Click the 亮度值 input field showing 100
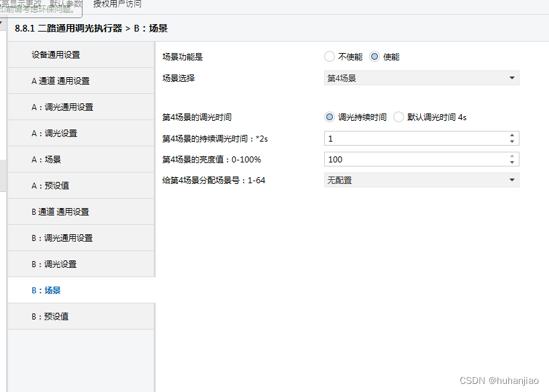Image resolution: width=549 pixels, height=392 pixels. pyautogui.click(x=413, y=159)
